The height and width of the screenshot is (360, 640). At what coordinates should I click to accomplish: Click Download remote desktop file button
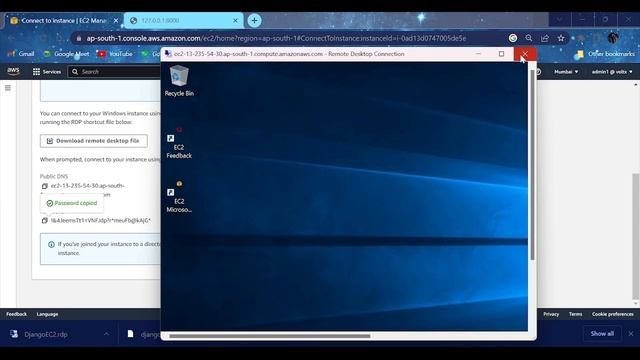click(x=94, y=141)
